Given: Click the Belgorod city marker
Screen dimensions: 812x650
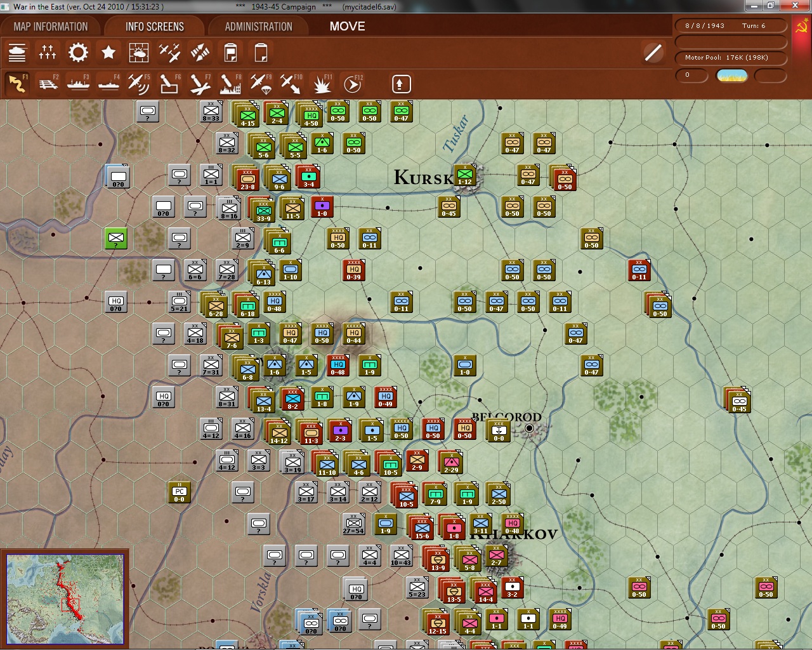Looking at the screenshot, I should click(530, 428).
